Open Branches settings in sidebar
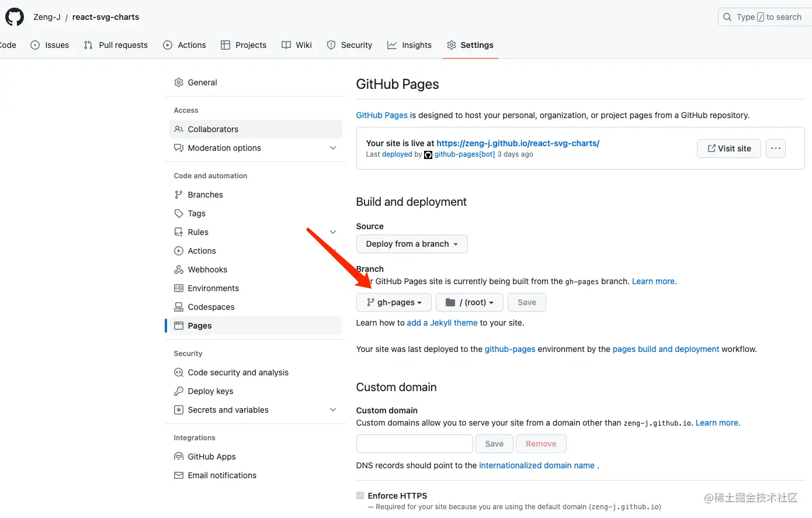This screenshot has height=518, width=812. pyautogui.click(x=255, y=195)
